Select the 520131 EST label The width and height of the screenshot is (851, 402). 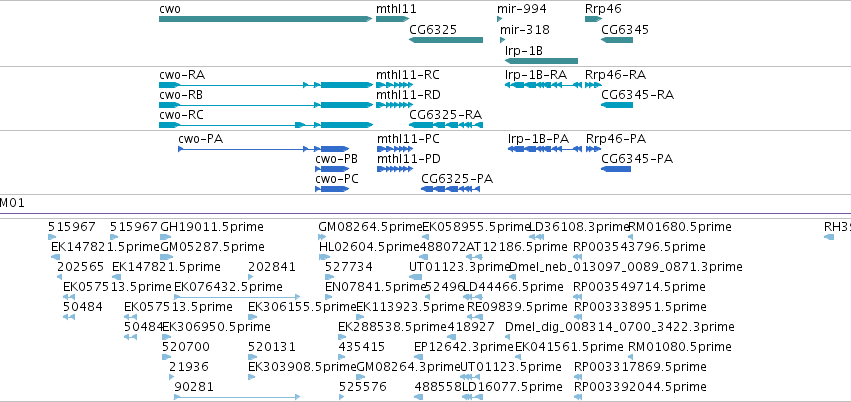tap(272, 347)
